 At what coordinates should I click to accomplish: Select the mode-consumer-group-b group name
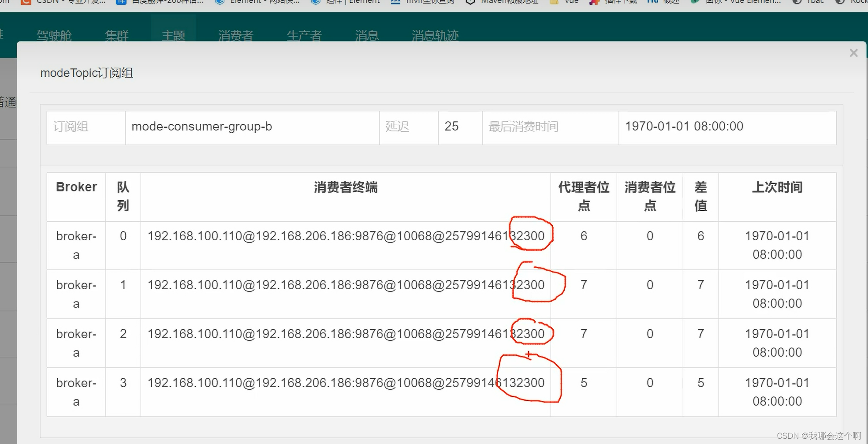pos(202,127)
